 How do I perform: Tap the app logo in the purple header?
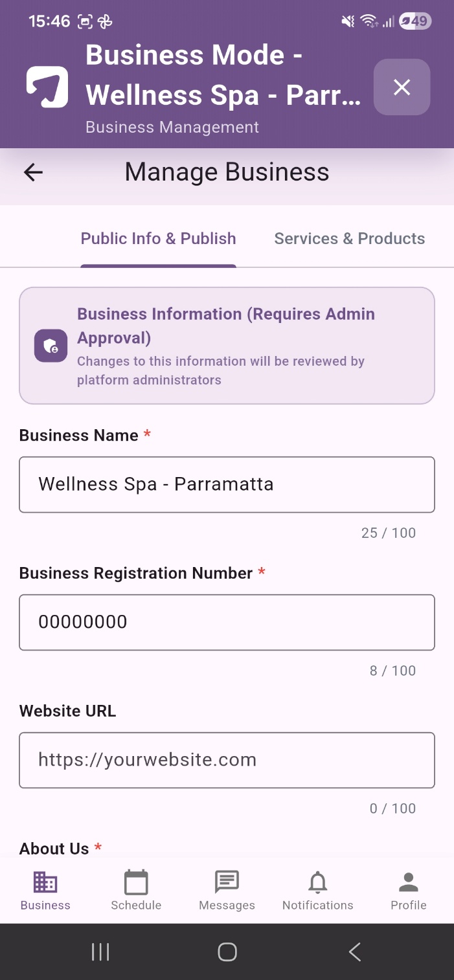47,87
